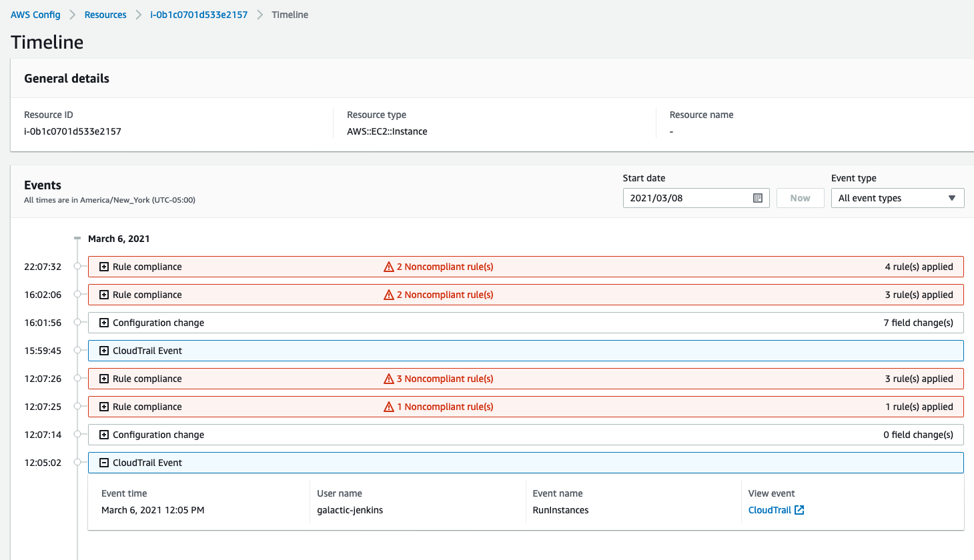The height and width of the screenshot is (560, 974).
Task: Click the 'Timeline' breadcrumb text
Action: click(290, 15)
